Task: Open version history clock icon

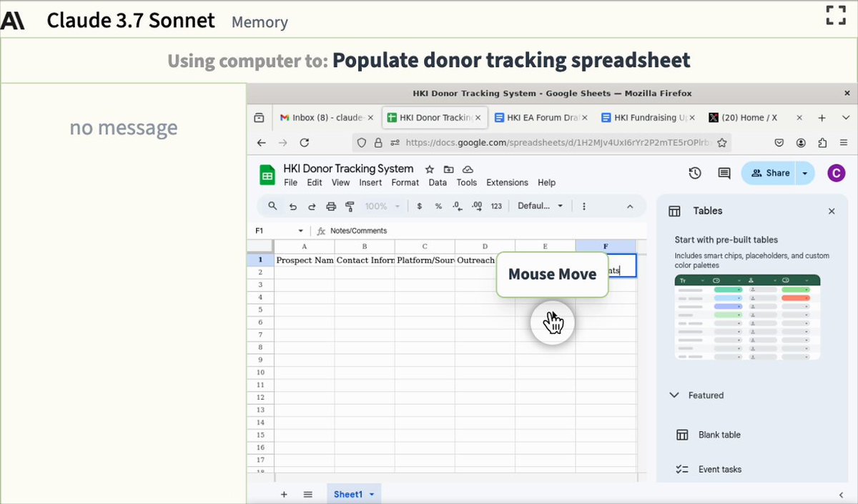Action: coord(694,173)
